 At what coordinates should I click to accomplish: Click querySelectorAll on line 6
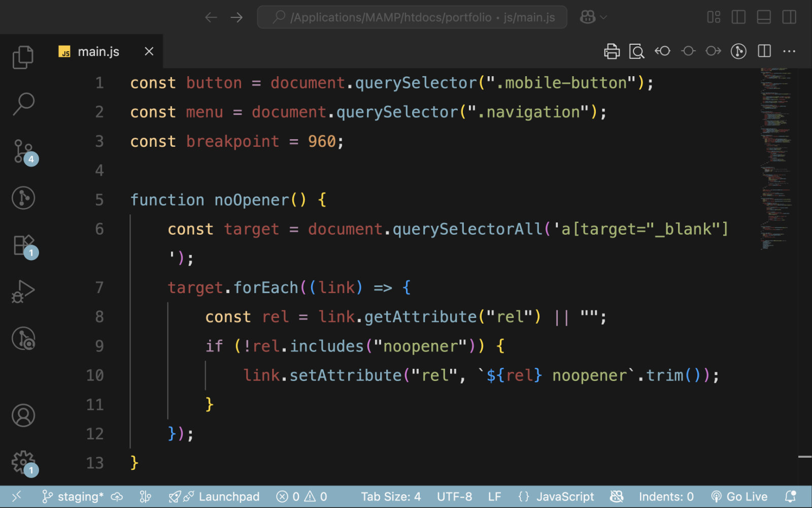pos(467,229)
